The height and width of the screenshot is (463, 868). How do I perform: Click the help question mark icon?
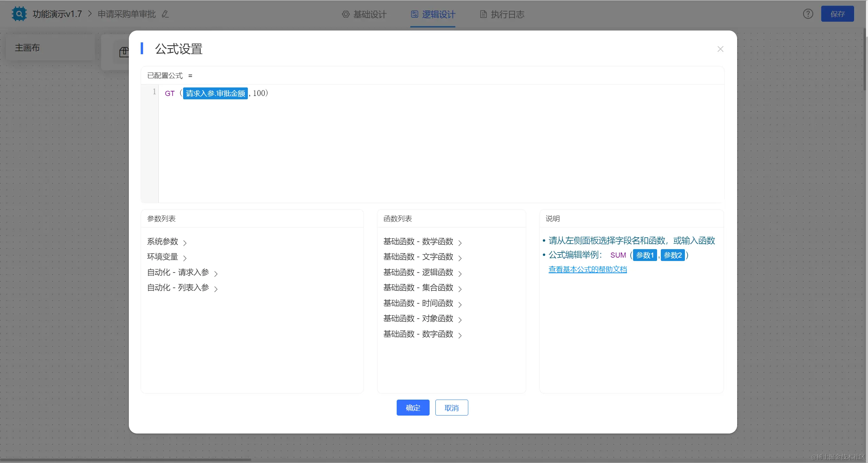click(808, 14)
